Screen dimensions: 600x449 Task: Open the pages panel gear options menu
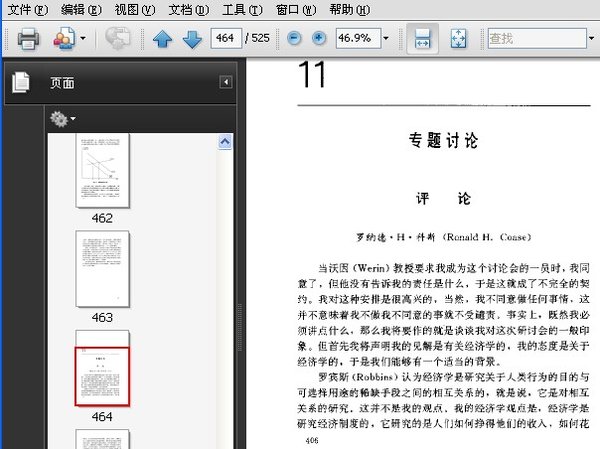62,119
